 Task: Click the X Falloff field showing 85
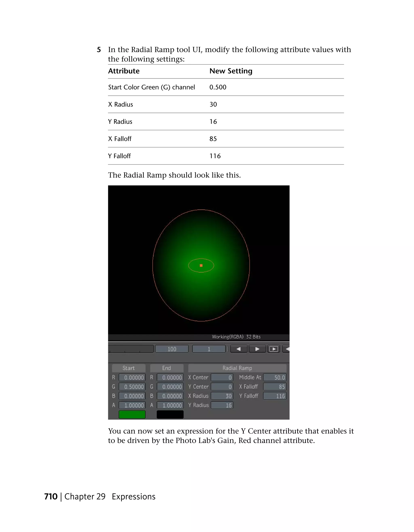[275, 387]
